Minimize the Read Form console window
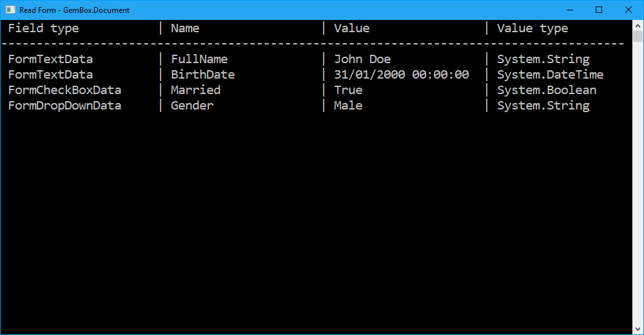Viewport: 644px width, 335px height. coord(569,10)
